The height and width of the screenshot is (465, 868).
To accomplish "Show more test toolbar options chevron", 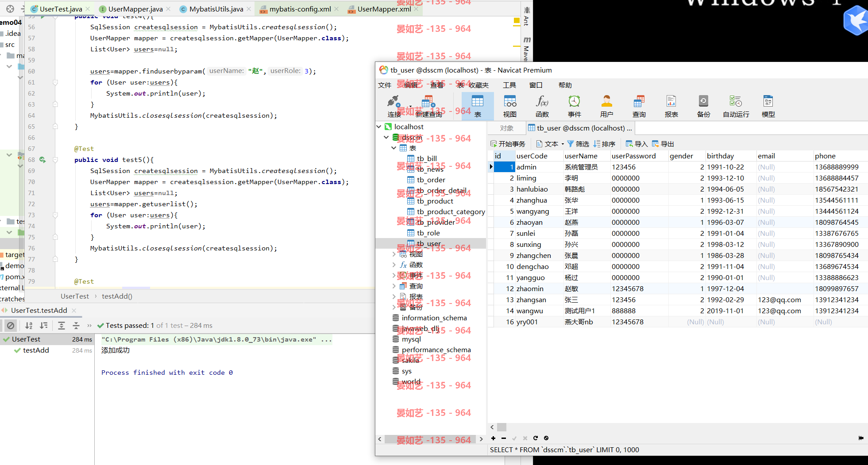I will (x=89, y=326).
